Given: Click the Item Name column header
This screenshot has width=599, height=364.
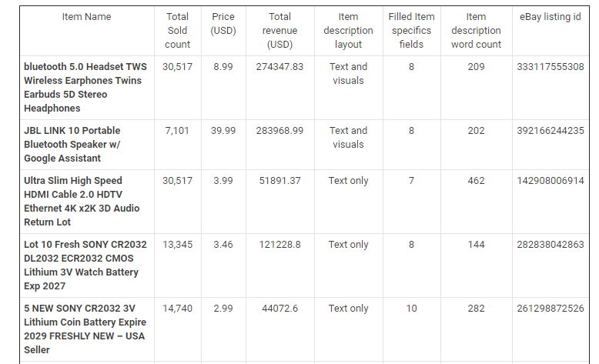Looking at the screenshot, I should pyautogui.click(x=87, y=17).
